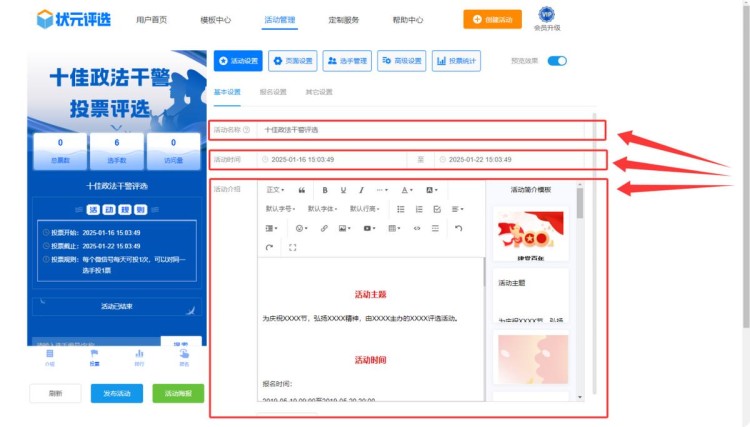Image resolution: width=750 pixels, height=427 pixels.
Task: Open the 正文 paragraph style dropdown
Action: pyautogui.click(x=275, y=189)
